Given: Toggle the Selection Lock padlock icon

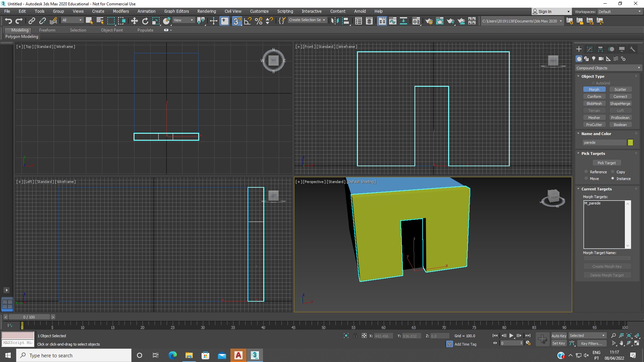Looking at the screenshot, I should click(x=355, y=336).
